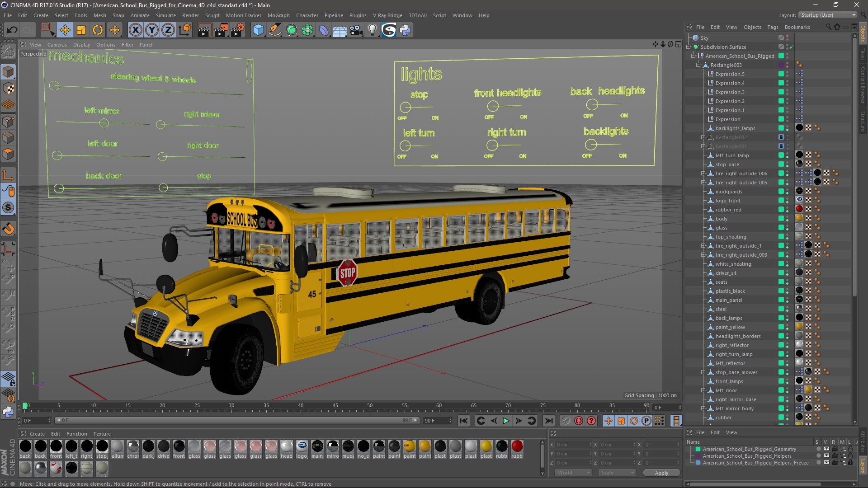Toggle Z axis lock icon
This screenshot has height=488, width=868.
coord(168,30)
